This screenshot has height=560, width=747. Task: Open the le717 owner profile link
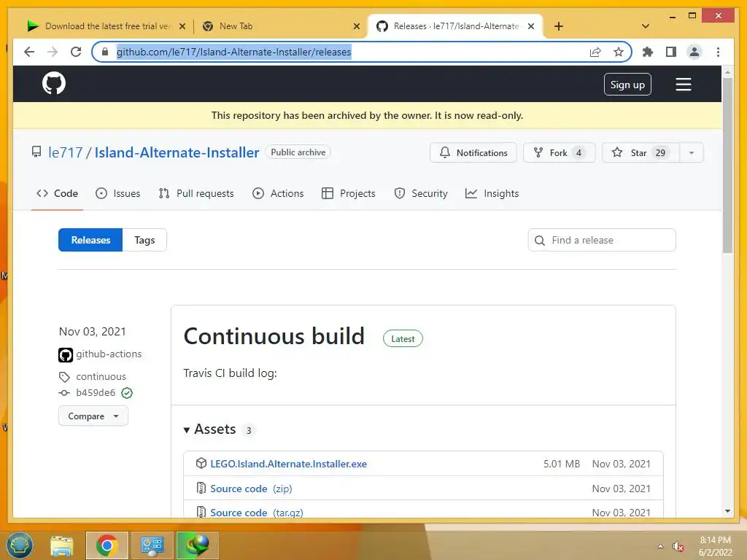65,152
